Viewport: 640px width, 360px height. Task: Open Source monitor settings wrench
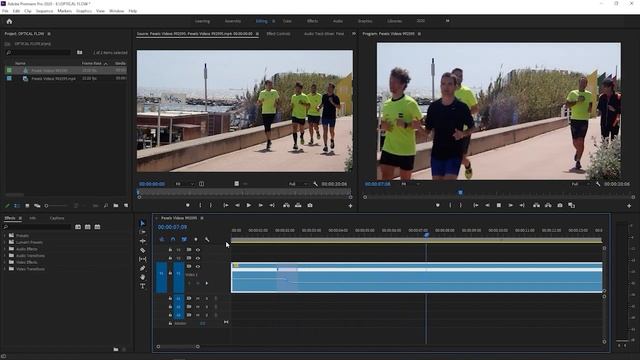point(316,184)
